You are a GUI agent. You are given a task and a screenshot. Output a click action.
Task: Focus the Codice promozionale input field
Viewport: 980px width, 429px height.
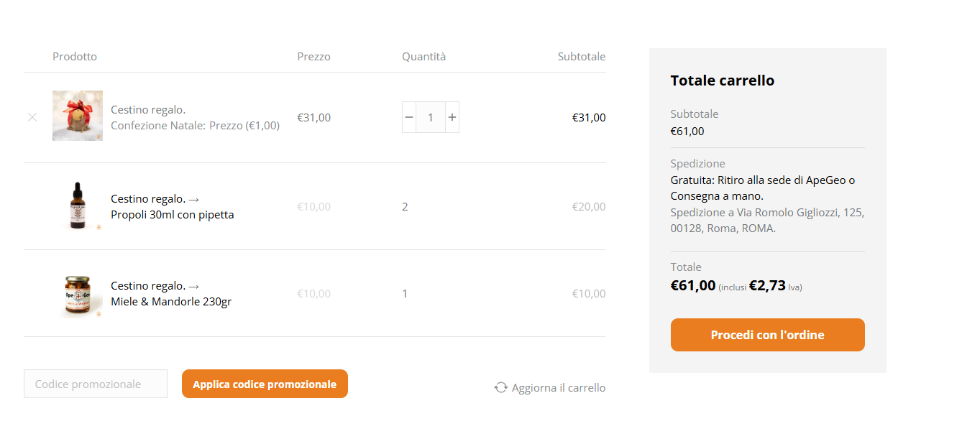(x=96, y=384)
